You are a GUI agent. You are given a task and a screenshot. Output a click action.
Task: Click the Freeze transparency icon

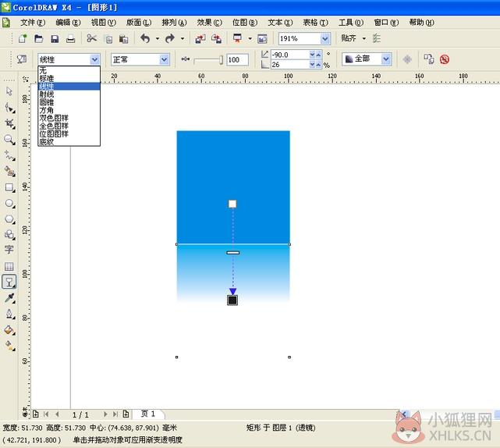click(x=407, y=59)
